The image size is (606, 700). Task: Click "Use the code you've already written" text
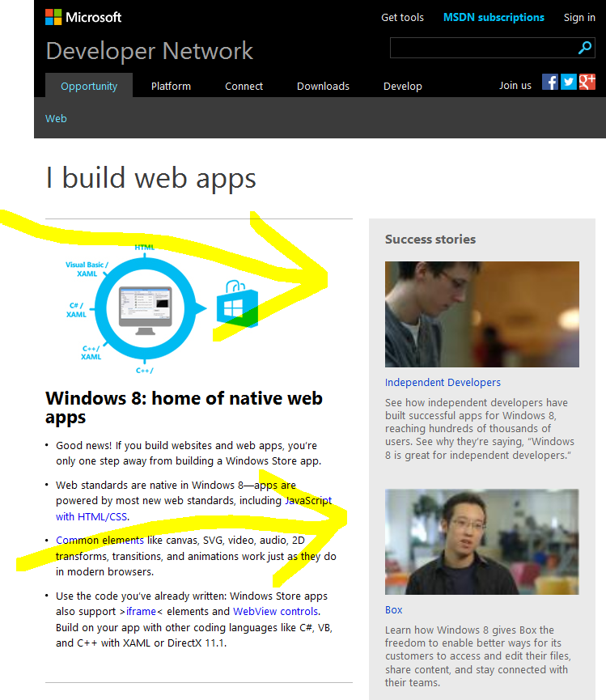[x=194, y=620]
